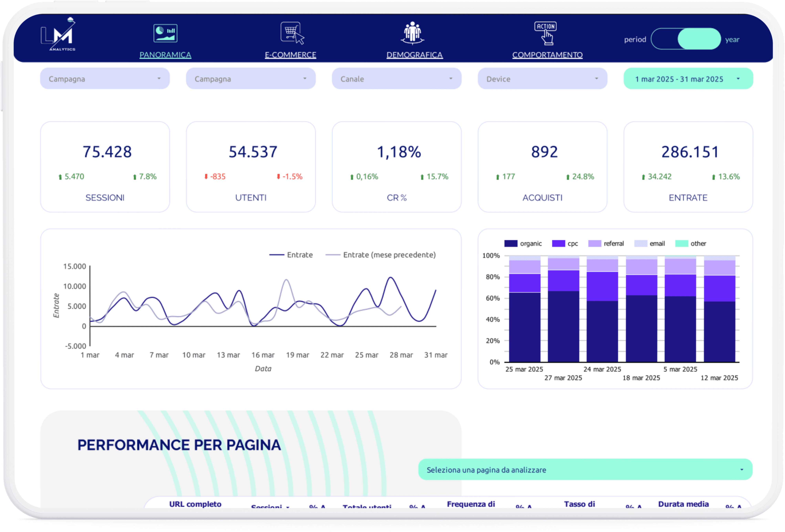Click the E-commerce shopping cart icon
785x532 pixels.
[292, 33]
